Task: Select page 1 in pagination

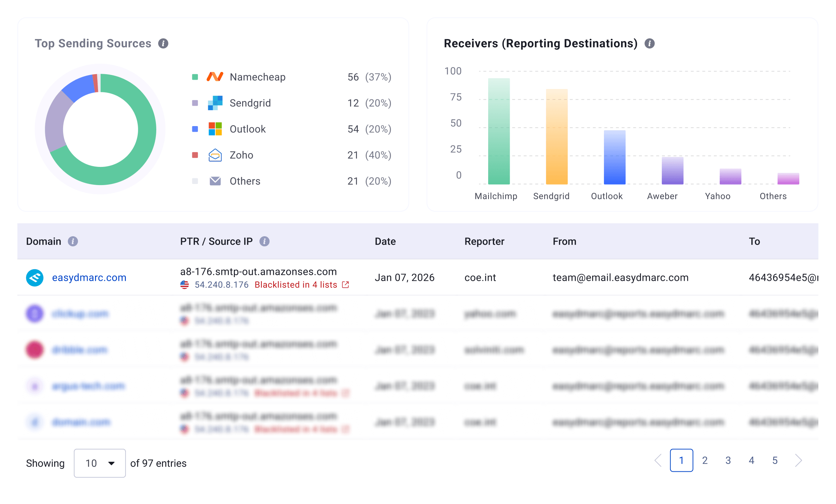Action: 681,461
